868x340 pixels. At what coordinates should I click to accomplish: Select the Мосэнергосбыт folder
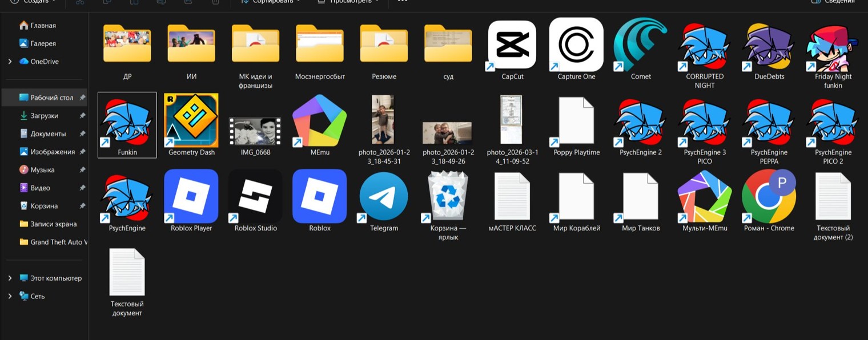click(320, 51)
